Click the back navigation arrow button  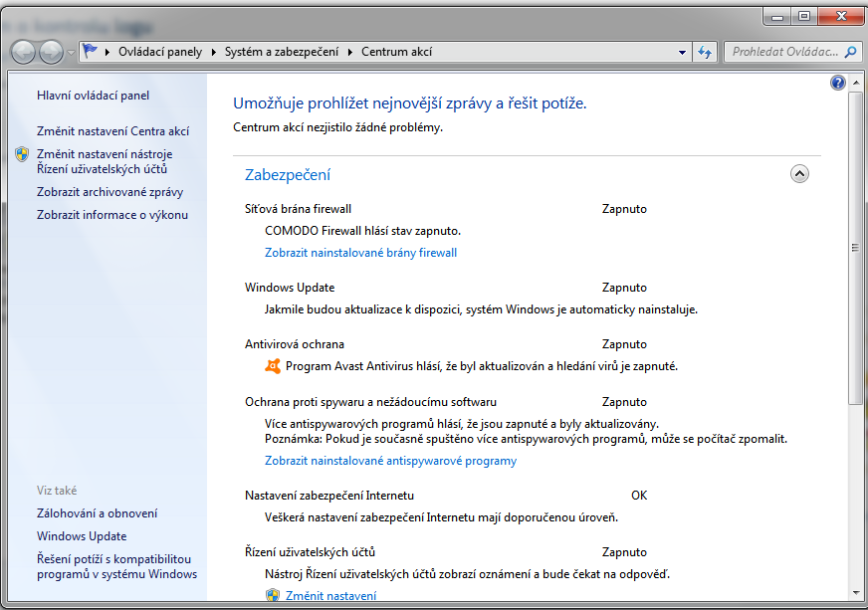click(x=24, y=52)
